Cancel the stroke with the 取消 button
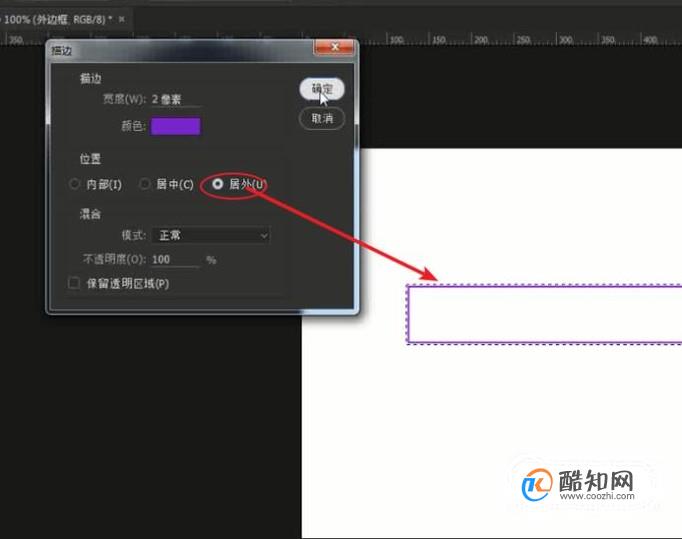This screenshot has width=682, height=539. coord(322,118)
